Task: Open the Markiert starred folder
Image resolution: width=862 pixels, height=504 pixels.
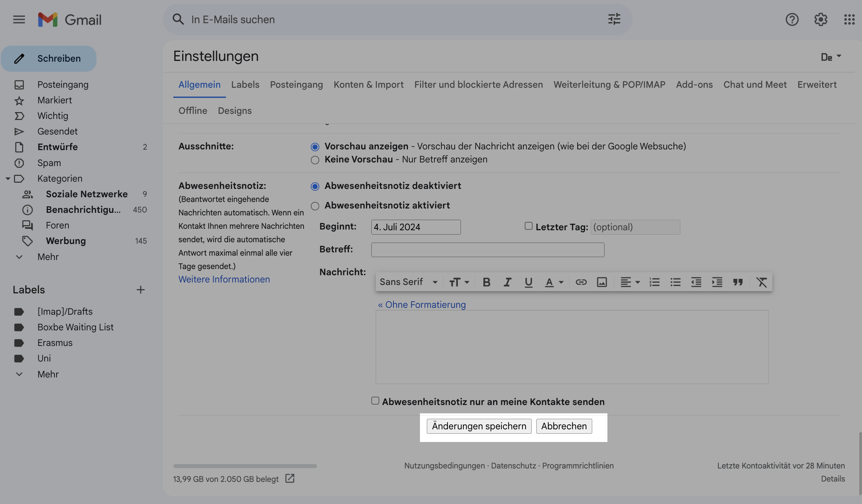Action: (54, 100)
